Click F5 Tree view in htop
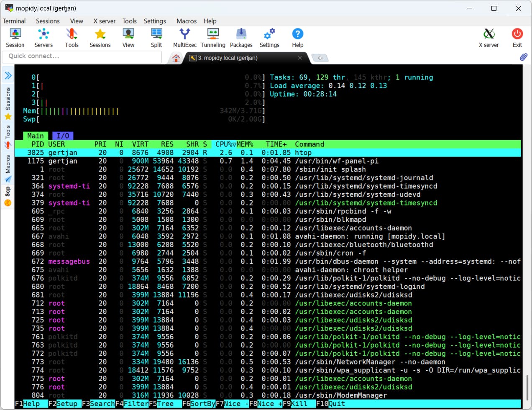 tap(165, 404)
